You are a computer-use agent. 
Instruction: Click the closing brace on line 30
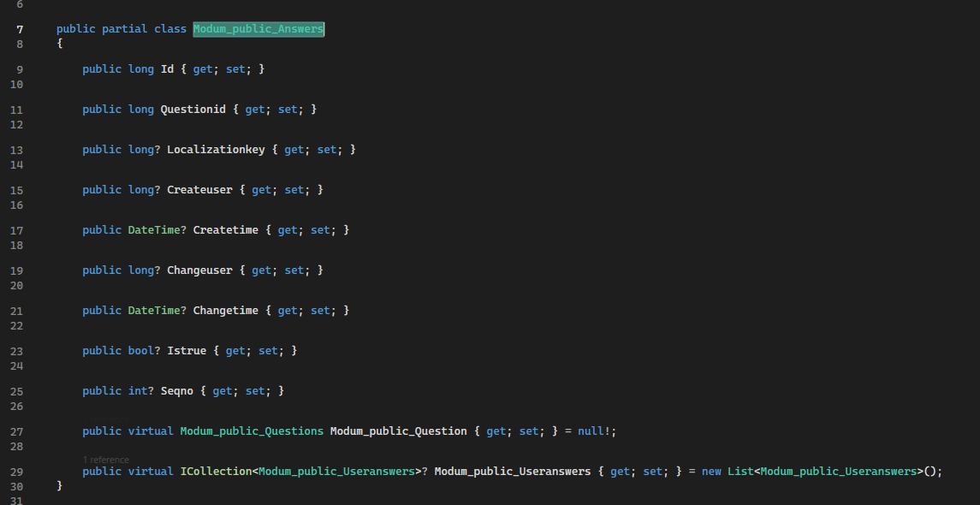pyautogui.click(x=58, y=484)
